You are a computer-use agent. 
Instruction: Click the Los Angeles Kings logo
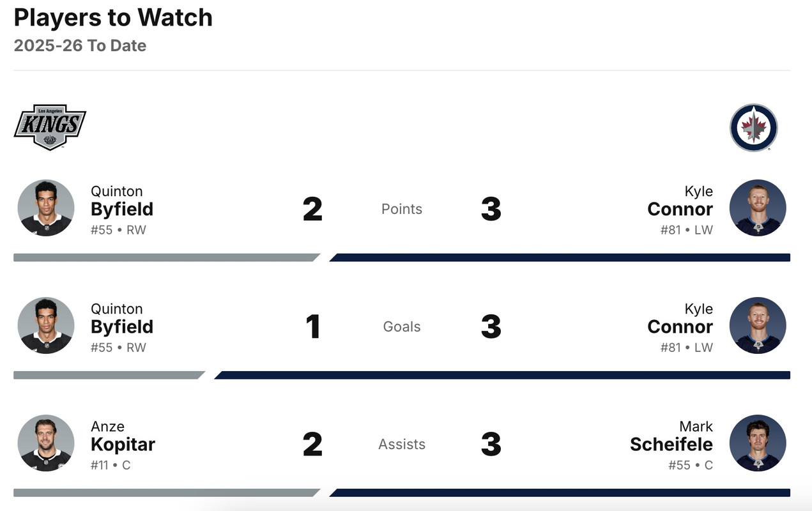[x=50, y=127]
